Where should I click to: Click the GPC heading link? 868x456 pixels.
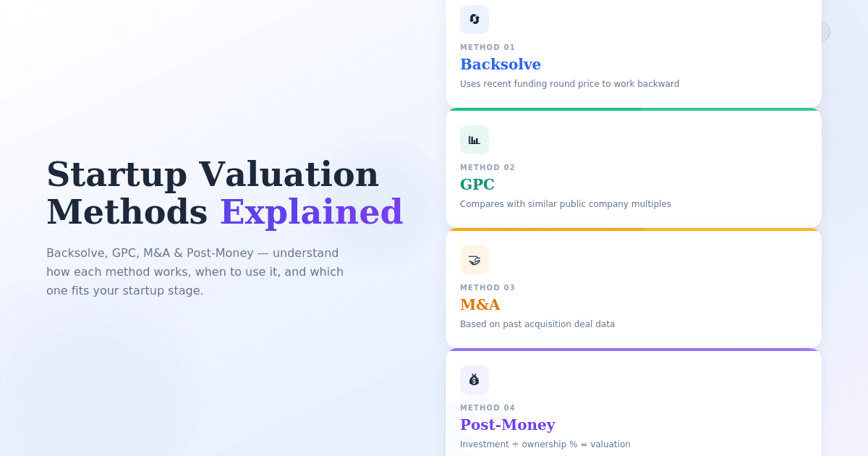click(477, 185)
